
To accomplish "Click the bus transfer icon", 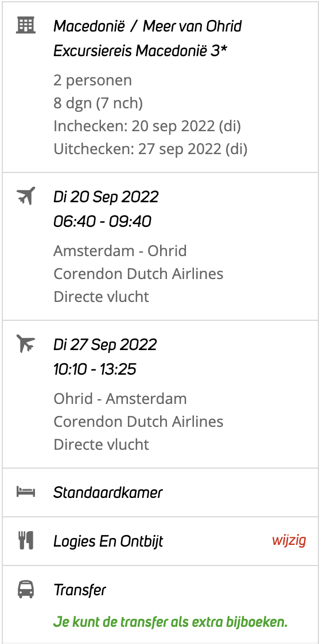I will click(26, 590).
